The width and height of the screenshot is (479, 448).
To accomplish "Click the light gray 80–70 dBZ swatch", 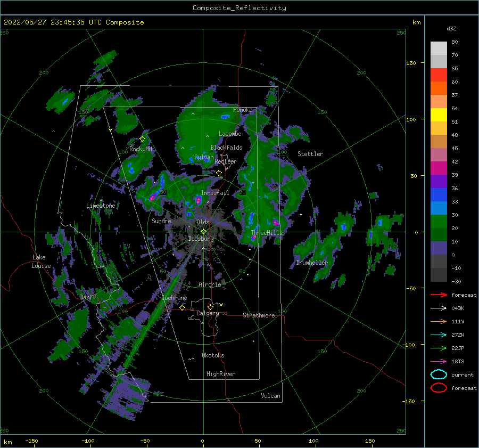I will click(x=439, y=48).
